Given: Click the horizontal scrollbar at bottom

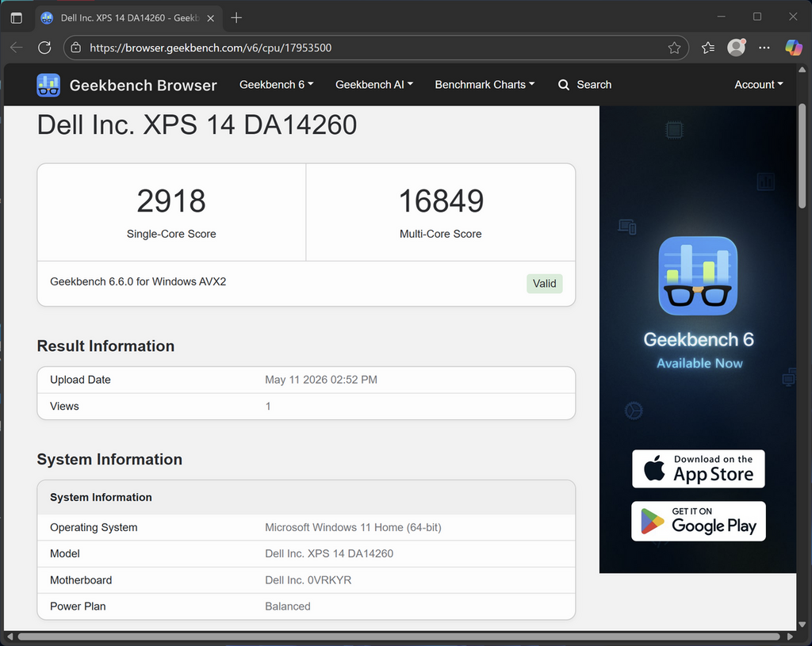Looking at the screenshot, I should point(399,636).
